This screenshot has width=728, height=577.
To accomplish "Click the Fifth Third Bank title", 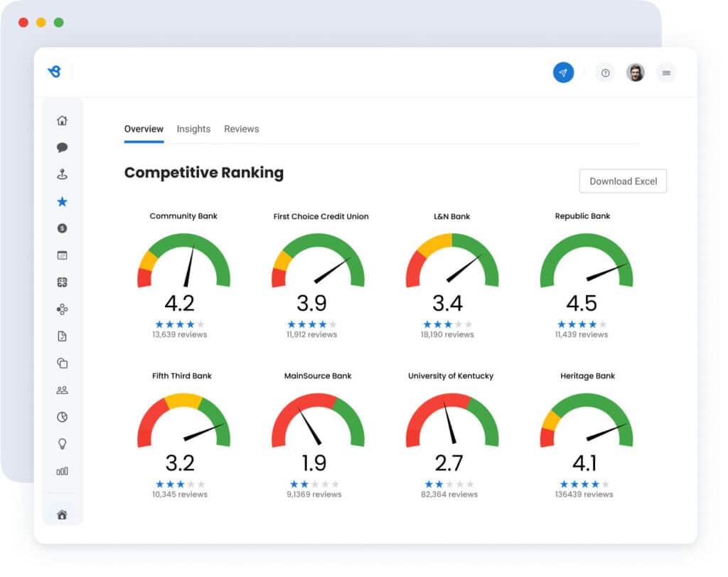I will pos(182,376).
